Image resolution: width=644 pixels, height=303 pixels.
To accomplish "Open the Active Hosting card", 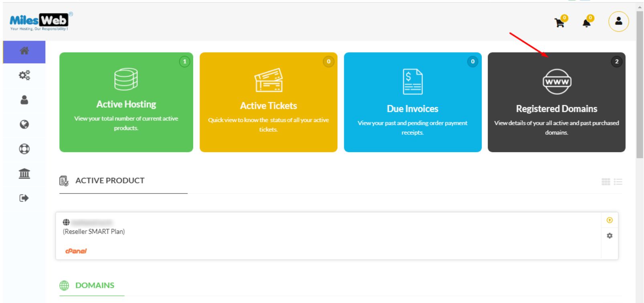I will point(126,102).
